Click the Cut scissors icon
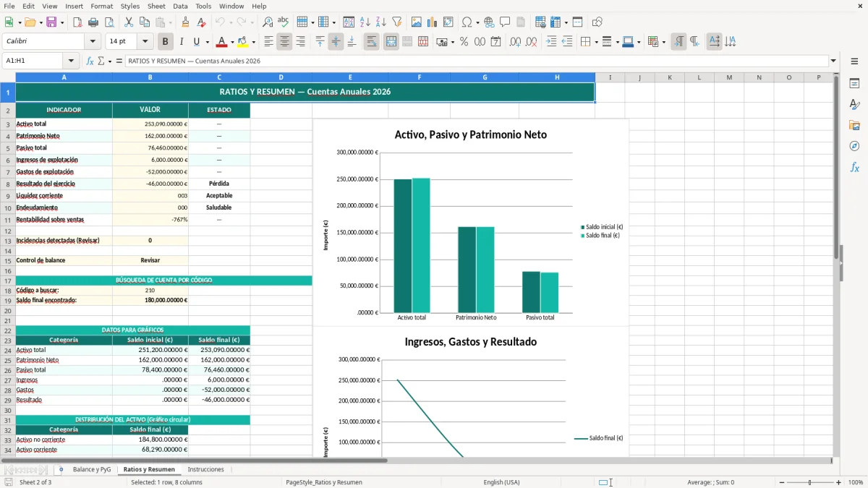Screen dimensions: 868x488 coord(128,22)
